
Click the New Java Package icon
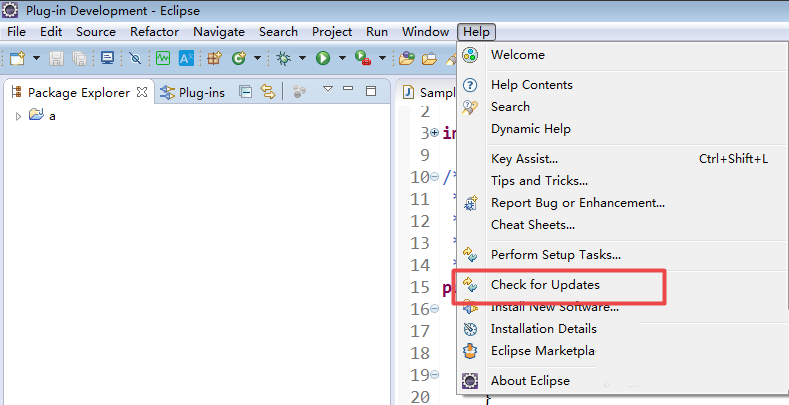pos(214,58)
